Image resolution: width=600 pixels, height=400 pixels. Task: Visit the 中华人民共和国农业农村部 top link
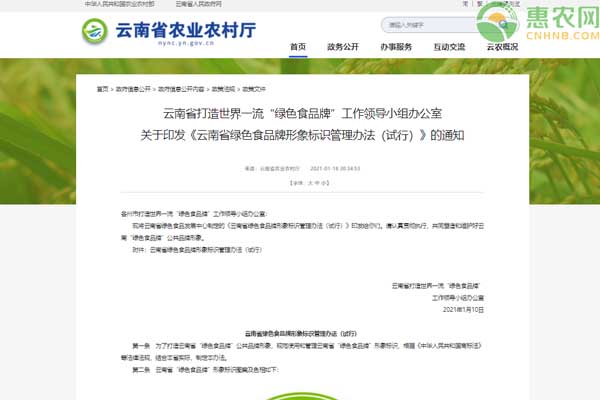click(x=120, y=4)
